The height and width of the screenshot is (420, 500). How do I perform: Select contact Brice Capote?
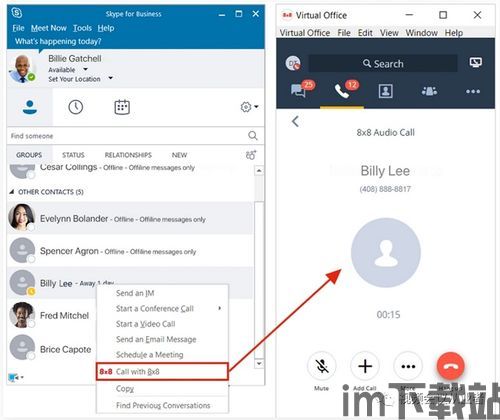65,349
